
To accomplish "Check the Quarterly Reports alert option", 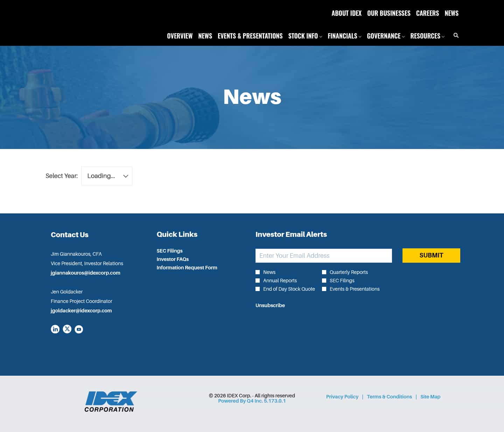I will click(x=324, y=272).
